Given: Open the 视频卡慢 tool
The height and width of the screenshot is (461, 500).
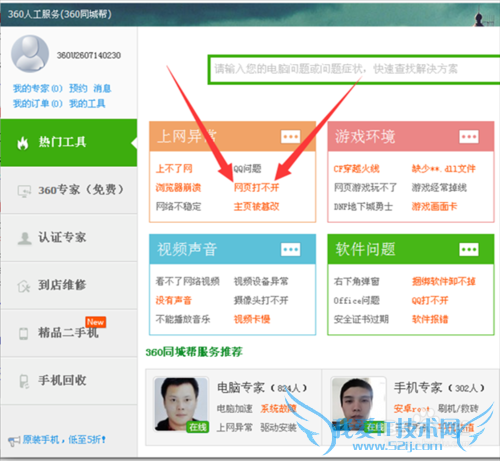Looking at the screenshot, I should click(252, 319).
